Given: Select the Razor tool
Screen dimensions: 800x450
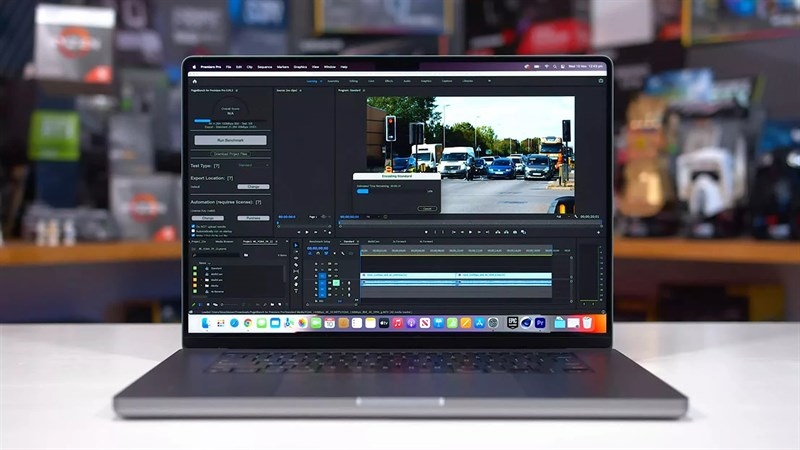Looking at the screenshot, I should tap(296, 265).
